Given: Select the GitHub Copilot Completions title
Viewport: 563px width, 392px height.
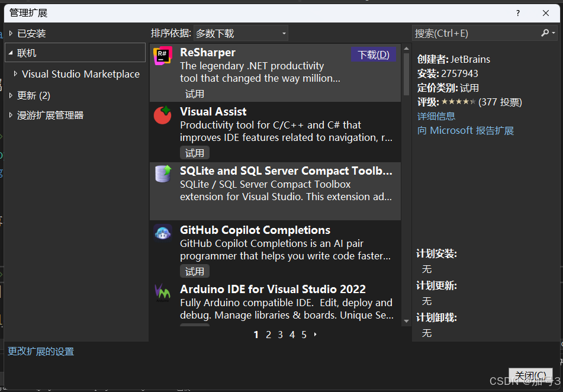Looking at the screenshot, I should (x=255, y=230).
